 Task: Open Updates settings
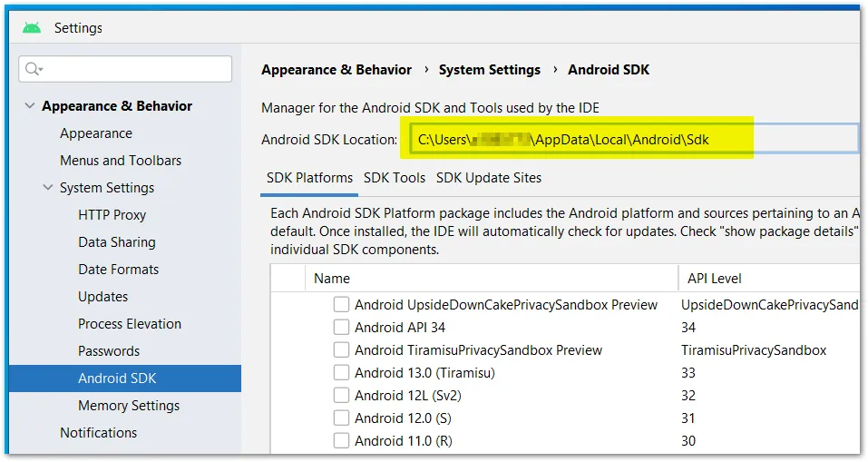(103, 297)
